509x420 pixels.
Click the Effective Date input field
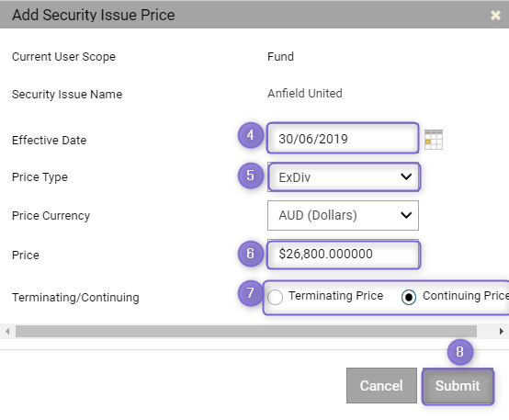tap(343, 139)
